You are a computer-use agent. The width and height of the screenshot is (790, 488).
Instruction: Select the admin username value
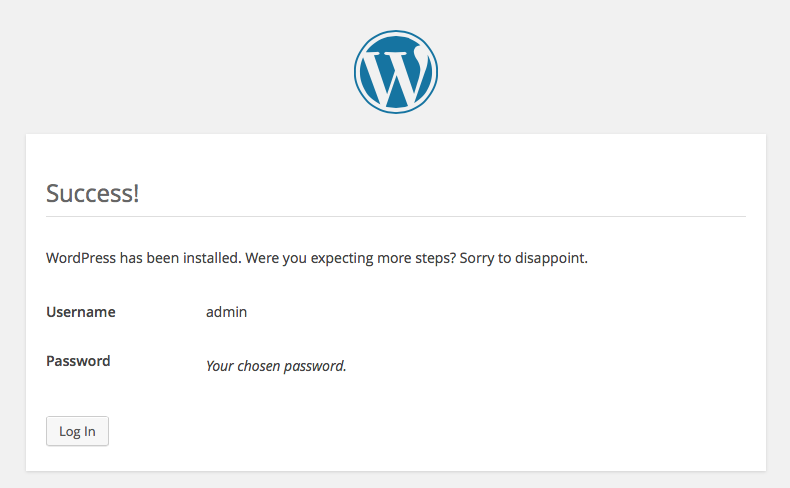[x=226, y=312]
